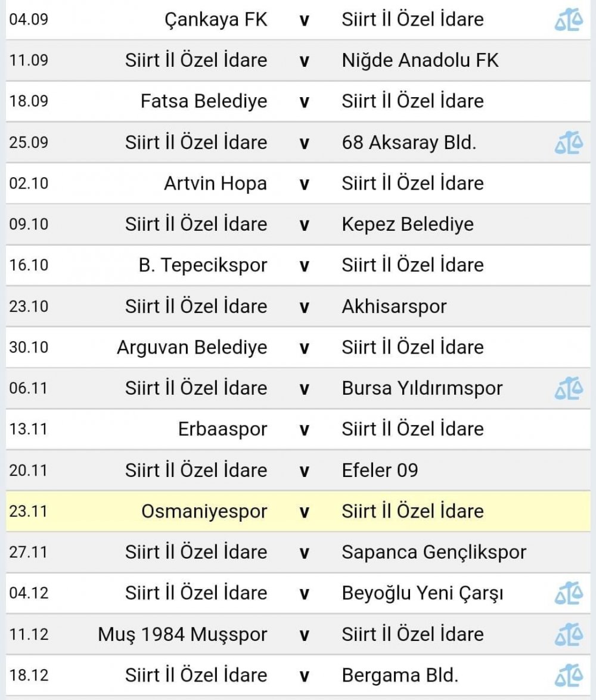Select Arguvan Belediye team name
This screenshot has width=596, height=700.
tap(192, 348)
